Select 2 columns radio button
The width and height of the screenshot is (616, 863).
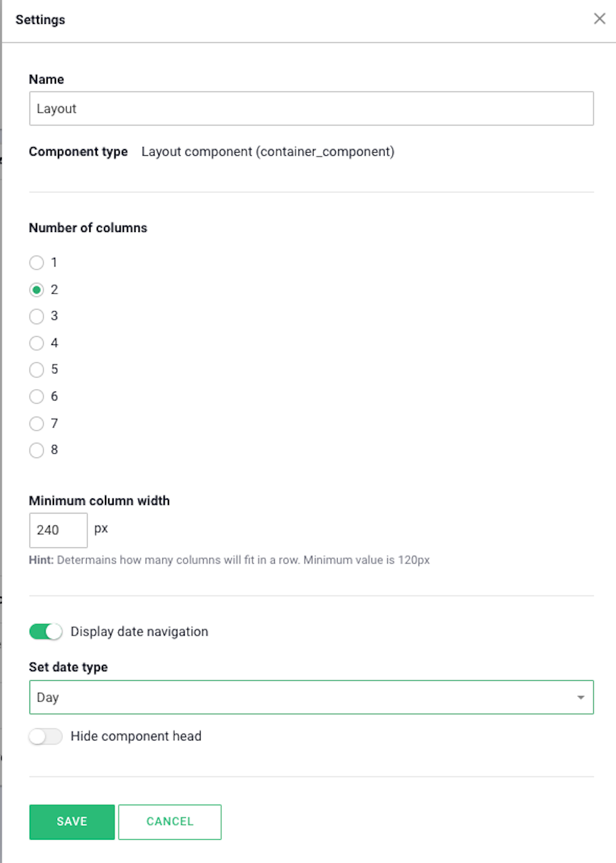[x=36, y=290]
